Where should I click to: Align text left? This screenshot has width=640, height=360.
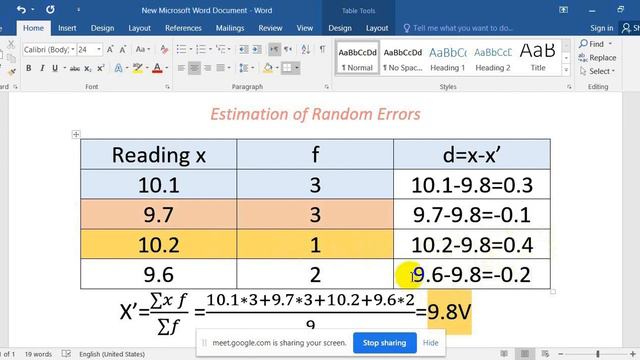(x=181, y=68)
